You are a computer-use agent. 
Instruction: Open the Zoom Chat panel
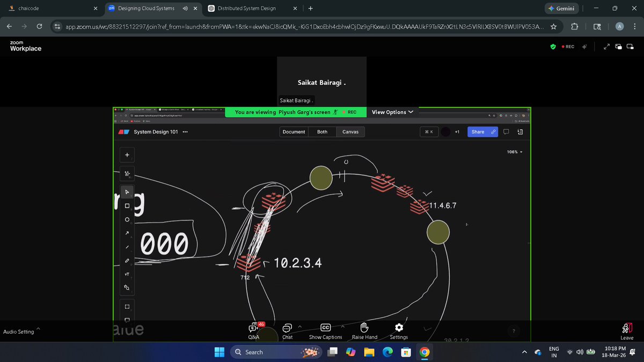coord(287,331)
